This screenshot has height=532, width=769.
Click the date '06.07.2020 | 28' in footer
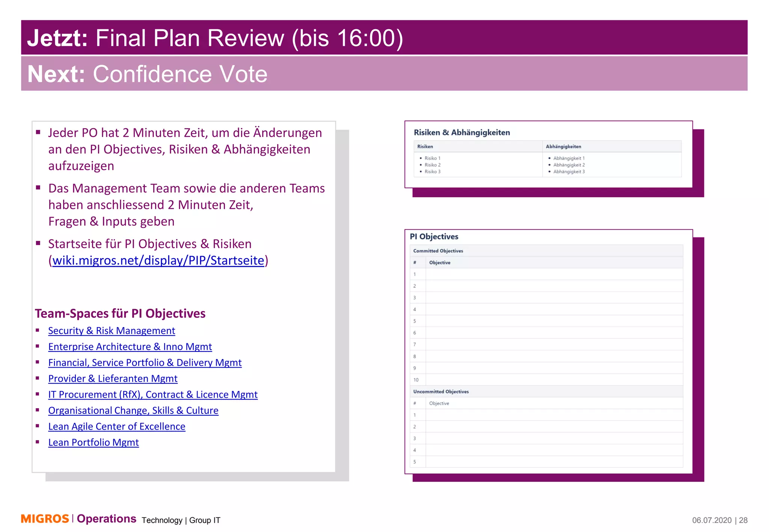720,520
